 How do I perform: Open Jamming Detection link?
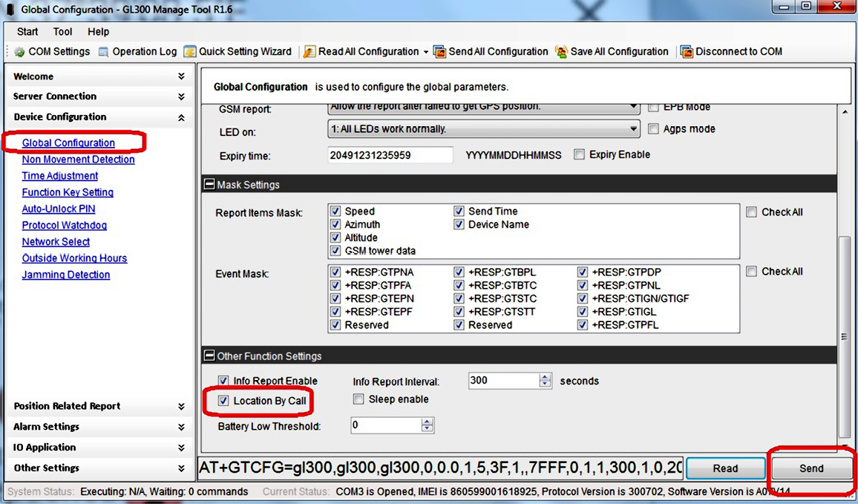pos(66,275)
